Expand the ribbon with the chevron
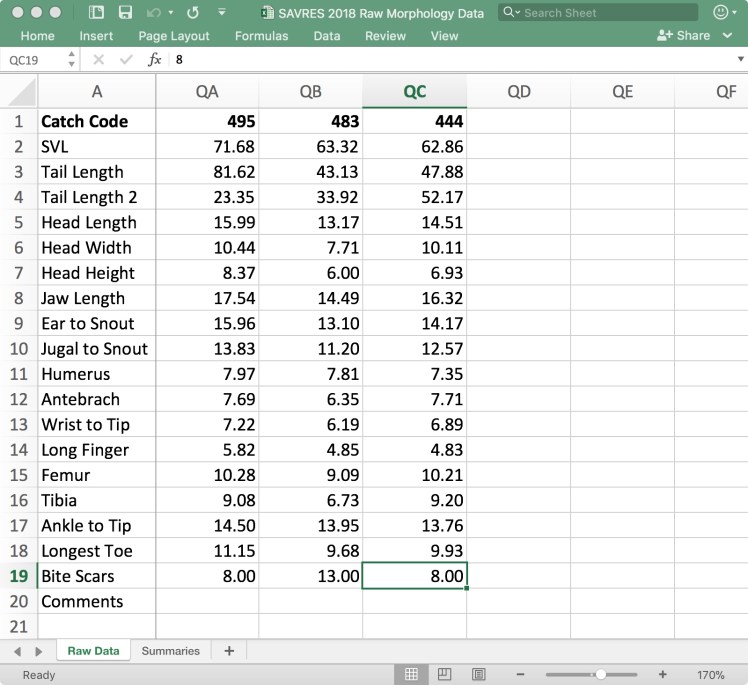748x685 pixels. [727, 35]
